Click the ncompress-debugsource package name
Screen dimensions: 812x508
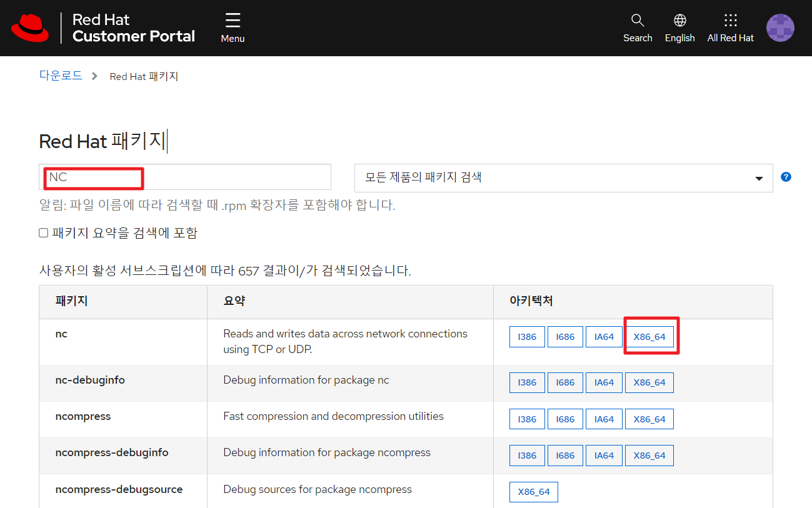point(119,489)
